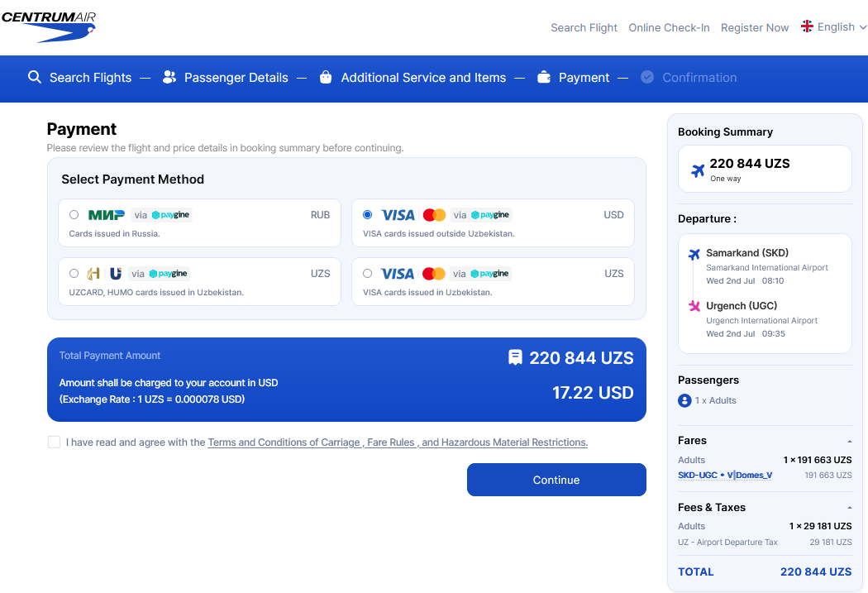Collapse the Fees & Taxes section
868x593 pixels.
pos(849,508)
